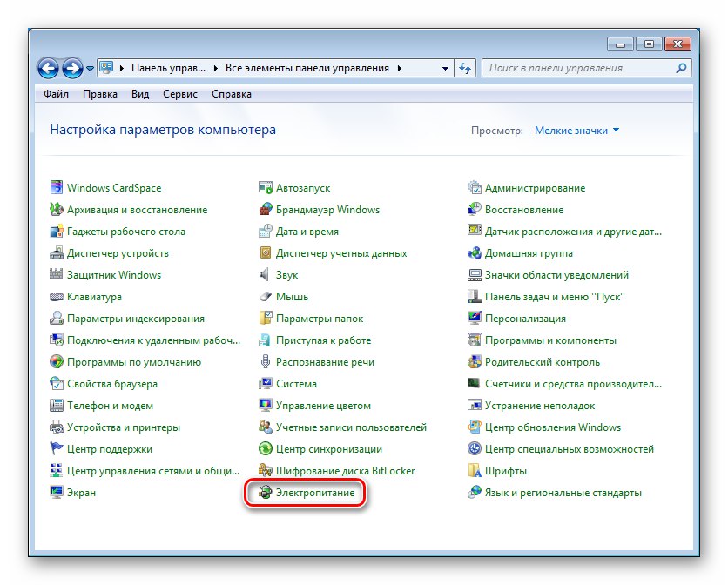The height and width of the screenshot is (585, 728).
Task: Click the Центр поддержки flag icon
Action: coord(57,448)
